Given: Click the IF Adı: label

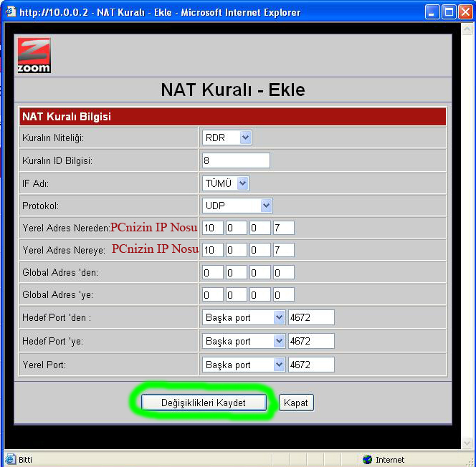Looking at the screenshot, I should click(35, 183).
